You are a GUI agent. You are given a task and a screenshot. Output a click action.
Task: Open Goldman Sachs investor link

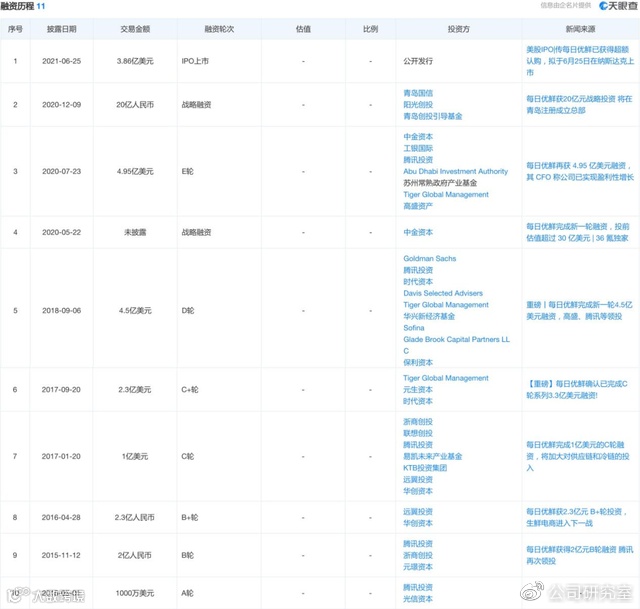(x=430, y=258)
